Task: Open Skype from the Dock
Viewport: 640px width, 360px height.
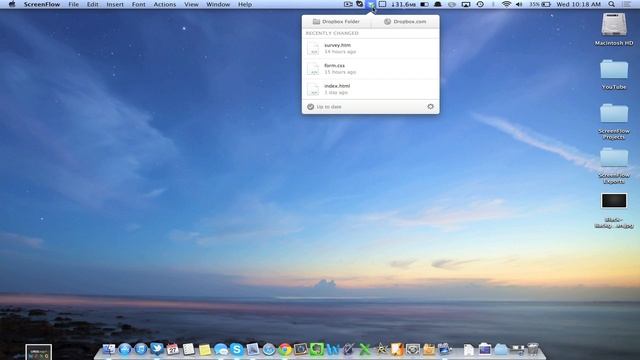Action: pos(237,349)
